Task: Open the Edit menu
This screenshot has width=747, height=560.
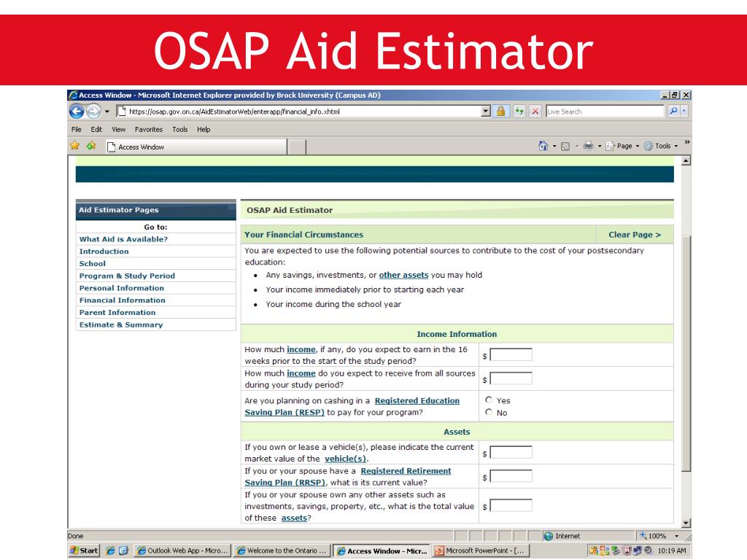Action: pyautogui.click(x=96, y=129)
